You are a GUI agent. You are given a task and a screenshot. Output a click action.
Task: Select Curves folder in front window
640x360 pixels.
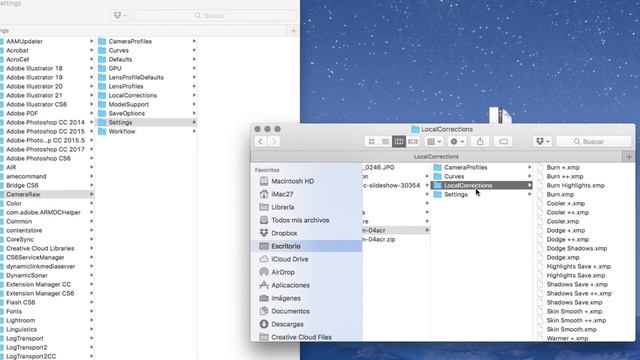click(x=454, y=176)
